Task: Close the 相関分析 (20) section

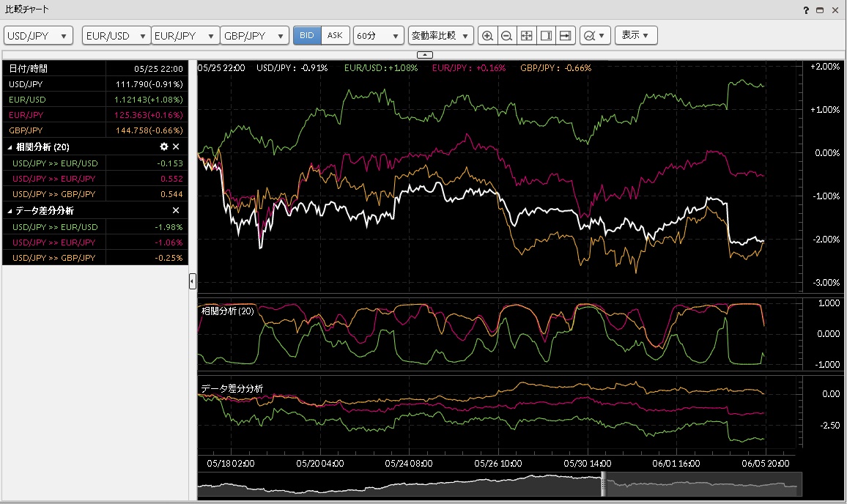Action: [x=176, y=147]
